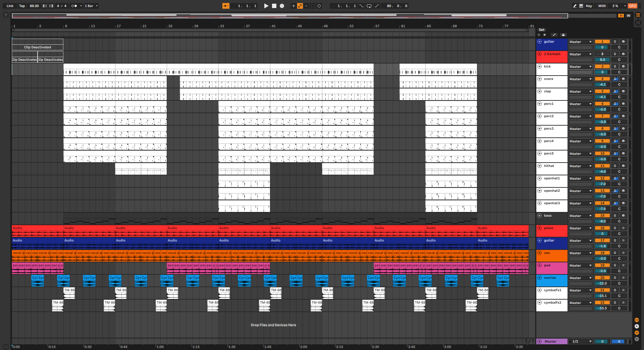Toggle the Punch-In switch
Viewport: 644px width, 350px height.
tap(361, 6)
